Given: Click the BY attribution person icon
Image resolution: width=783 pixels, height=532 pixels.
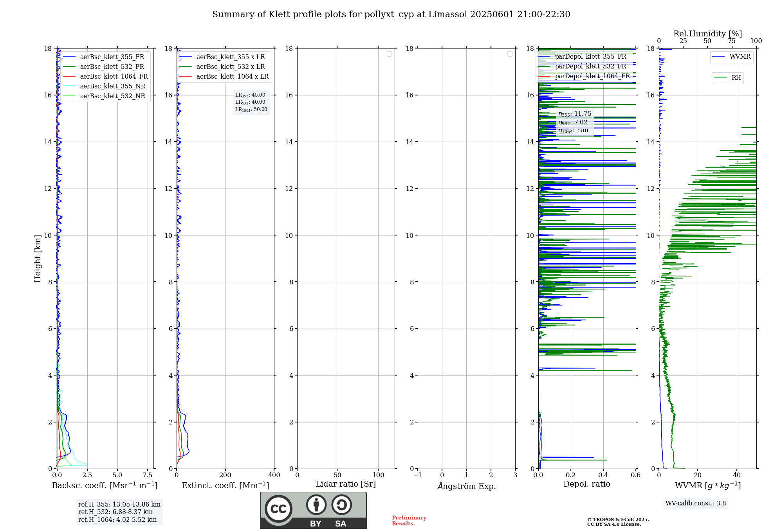Looking at the screenshot, I should point(316,505).
